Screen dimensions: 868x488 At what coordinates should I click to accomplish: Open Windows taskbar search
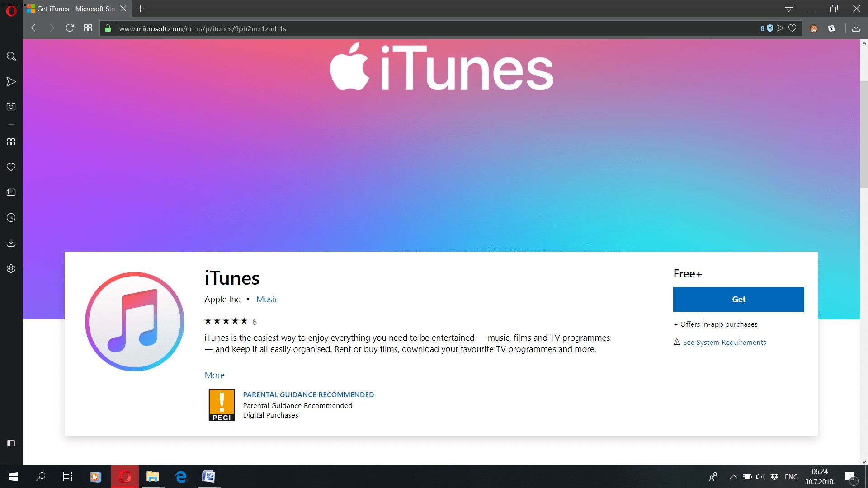(41, 477)
